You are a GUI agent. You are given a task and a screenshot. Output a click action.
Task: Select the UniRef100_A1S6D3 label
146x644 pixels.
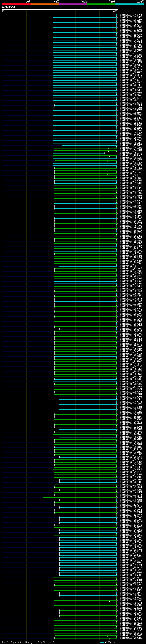coord(131,321)
